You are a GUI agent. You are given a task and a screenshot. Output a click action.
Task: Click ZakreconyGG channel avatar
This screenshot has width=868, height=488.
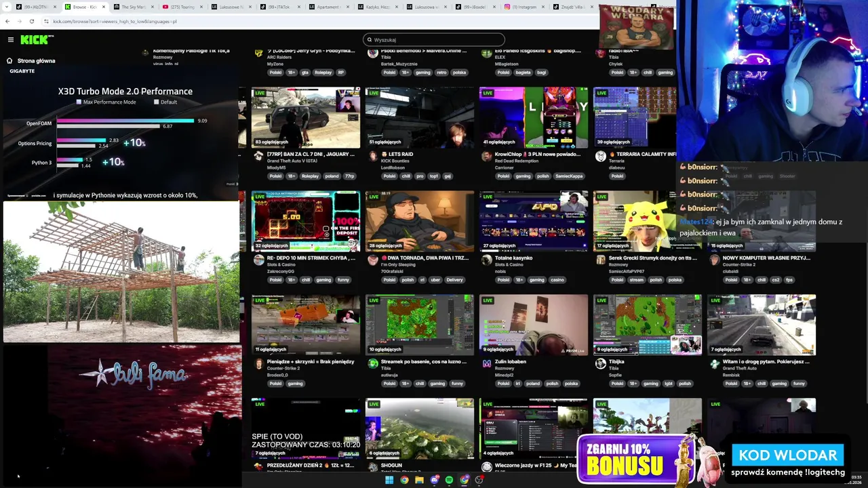(258, 260)
